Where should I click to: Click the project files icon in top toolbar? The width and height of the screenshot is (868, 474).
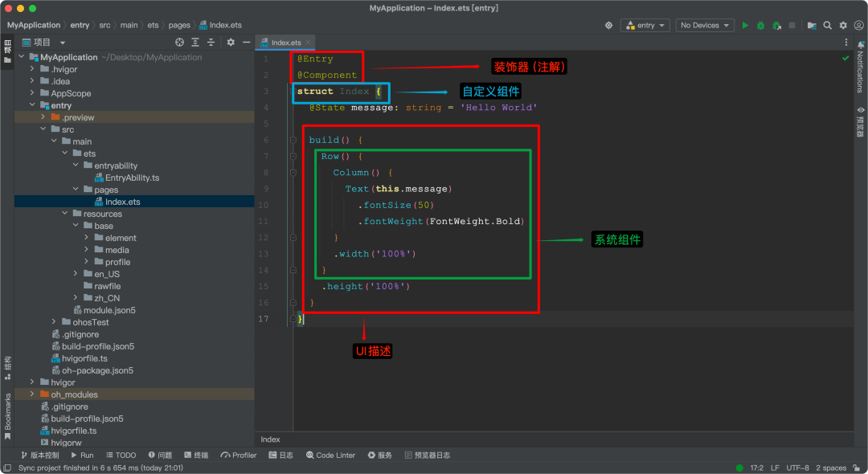click(x=812, y=26)
